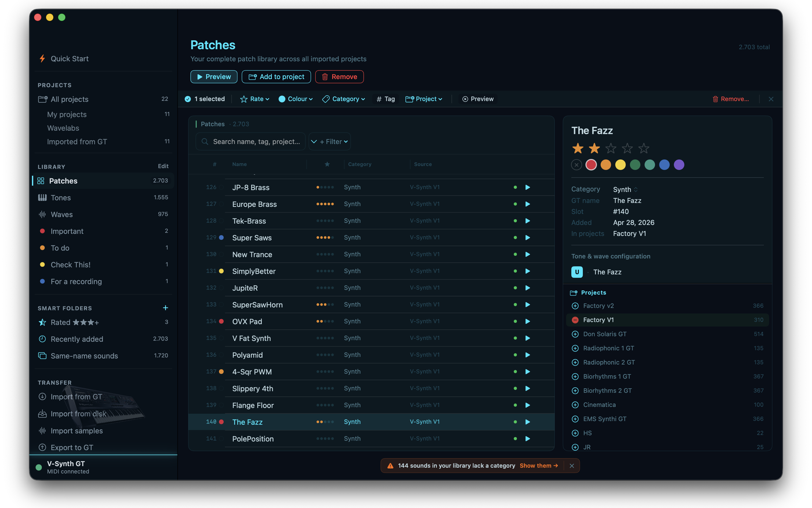The height and width of the screenshot is (508, 812).
Task: Add patch to EMS Synthi GT plus icon
Action: click(575, 419)
